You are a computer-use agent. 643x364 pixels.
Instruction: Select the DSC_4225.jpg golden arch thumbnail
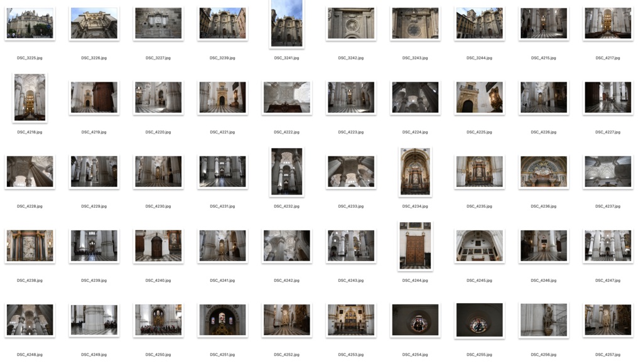point(479,97)
